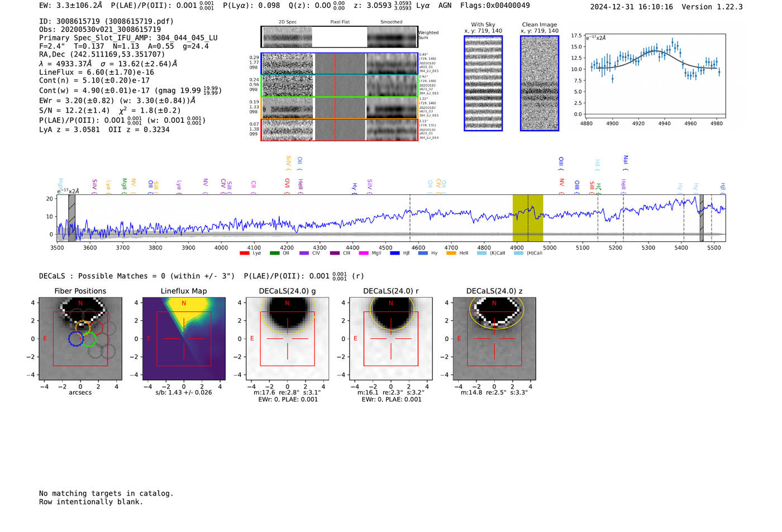Viewport: 782px width, 532px height.
Task: Click the Row intentionally blank text
Action: coord(91,502)
